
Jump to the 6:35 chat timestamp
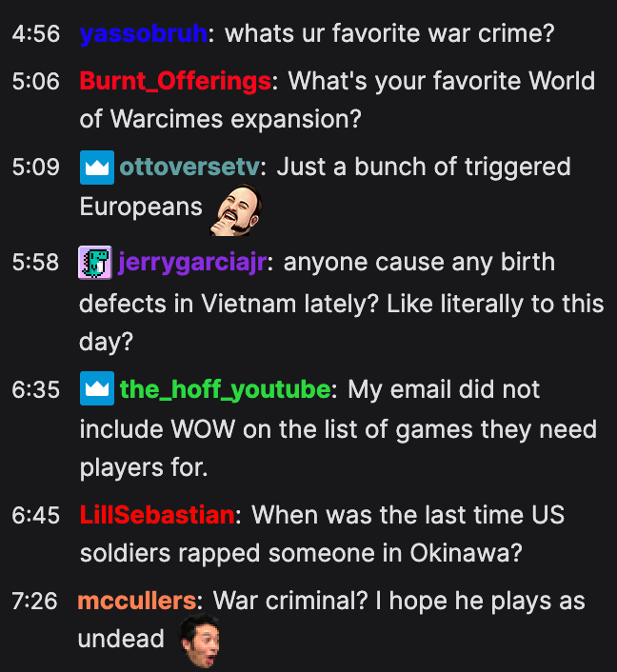pos(36,390)
